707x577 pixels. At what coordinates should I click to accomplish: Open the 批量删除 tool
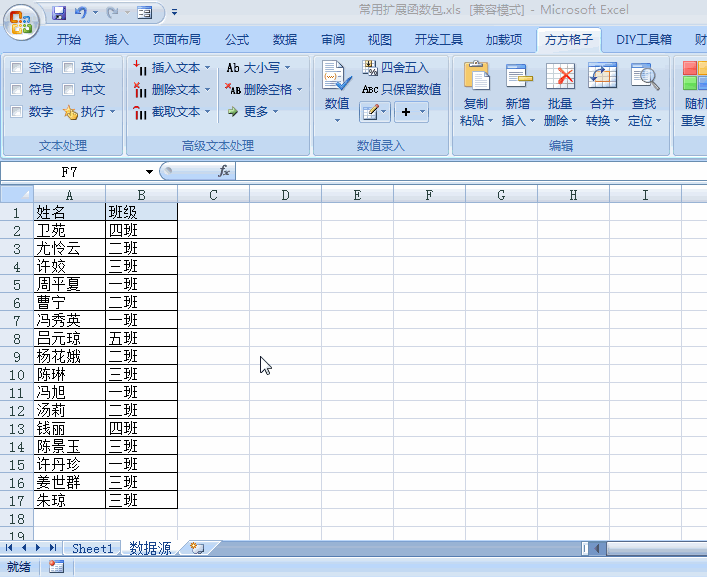(560, 78)
